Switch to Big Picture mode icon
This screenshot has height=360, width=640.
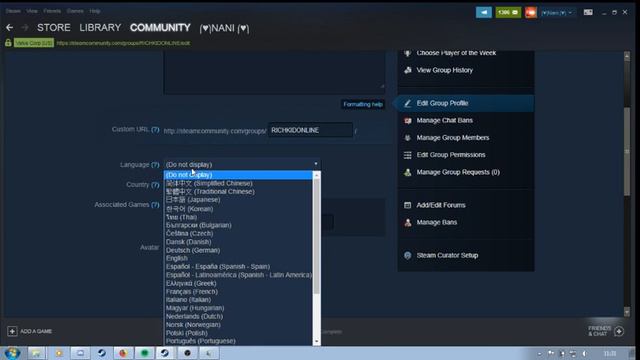pyautogui.click(x=588, y=12)
